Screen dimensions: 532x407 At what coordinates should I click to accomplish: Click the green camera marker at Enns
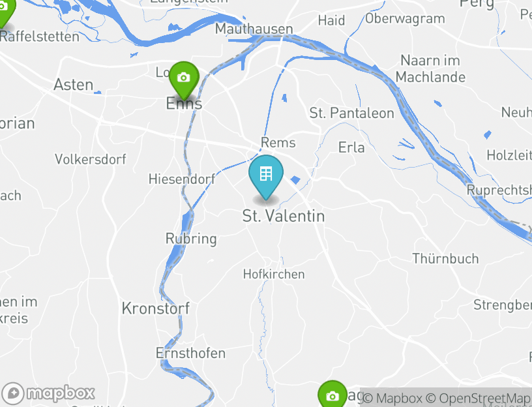coord(184,80)
